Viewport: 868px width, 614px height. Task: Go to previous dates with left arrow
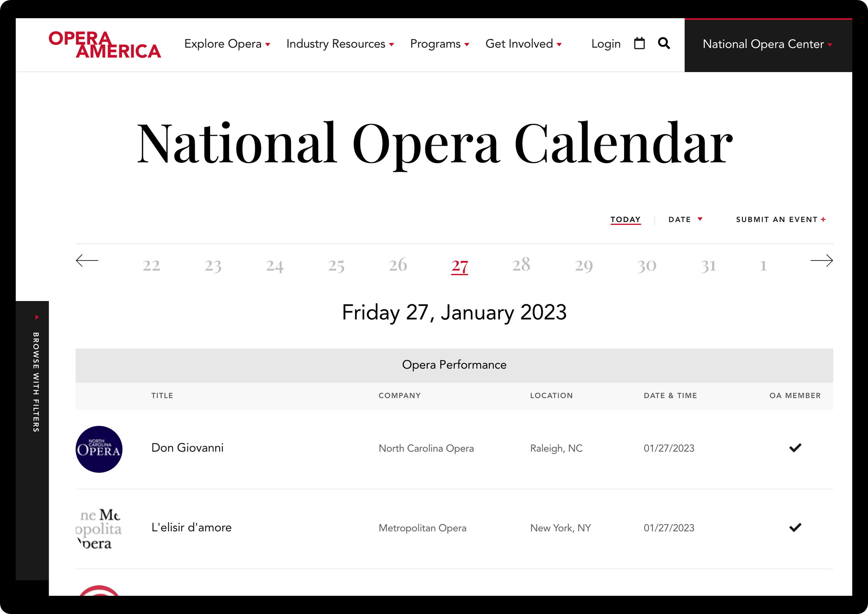click(x=87, y=260)
